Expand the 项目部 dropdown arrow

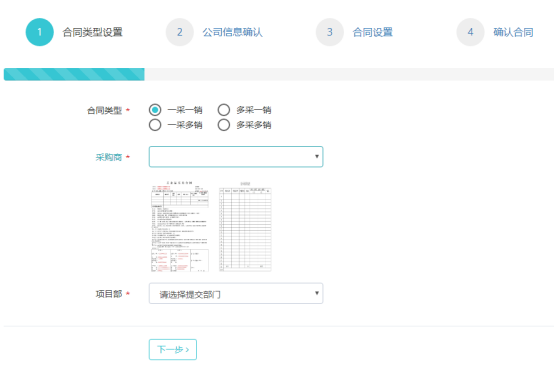click(317, 293)
